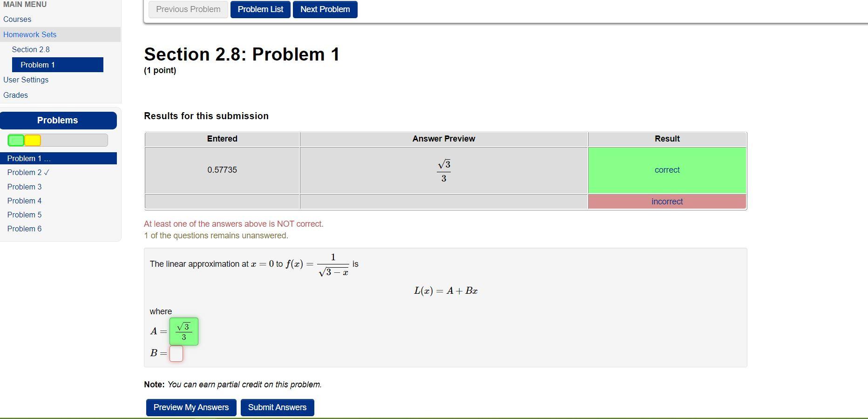The image size is (868, 419).
Task: Select Problem 3 from the problems list
Action: [x=24, y=187]
